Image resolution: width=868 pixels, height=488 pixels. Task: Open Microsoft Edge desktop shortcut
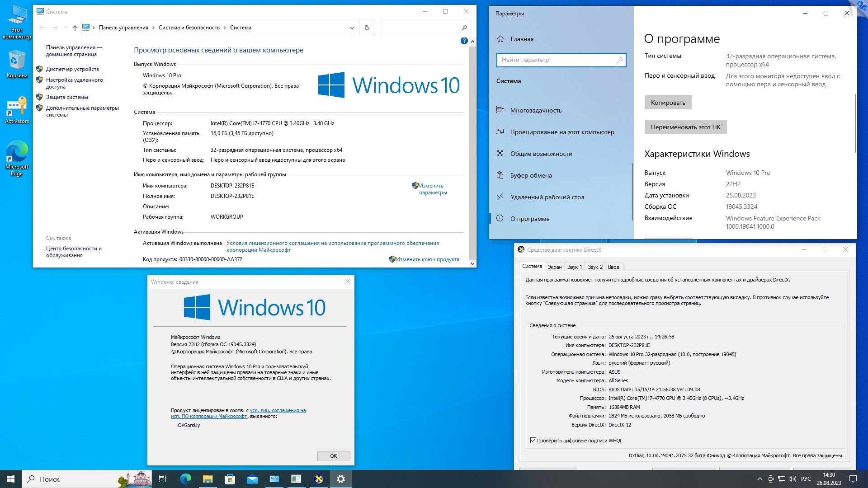[x=17, y=158]
